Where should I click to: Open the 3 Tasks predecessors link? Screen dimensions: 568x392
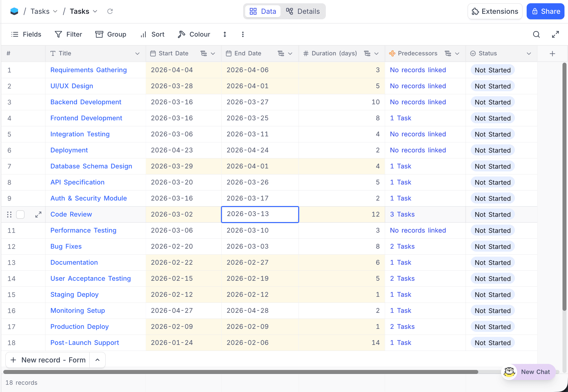[x=402, y=214]
